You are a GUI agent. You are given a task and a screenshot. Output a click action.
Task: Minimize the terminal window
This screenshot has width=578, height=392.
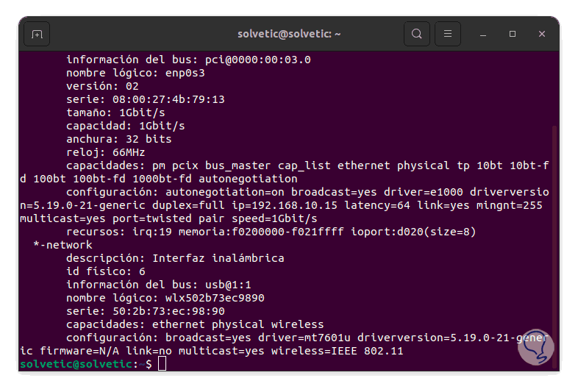pos(485,34)
